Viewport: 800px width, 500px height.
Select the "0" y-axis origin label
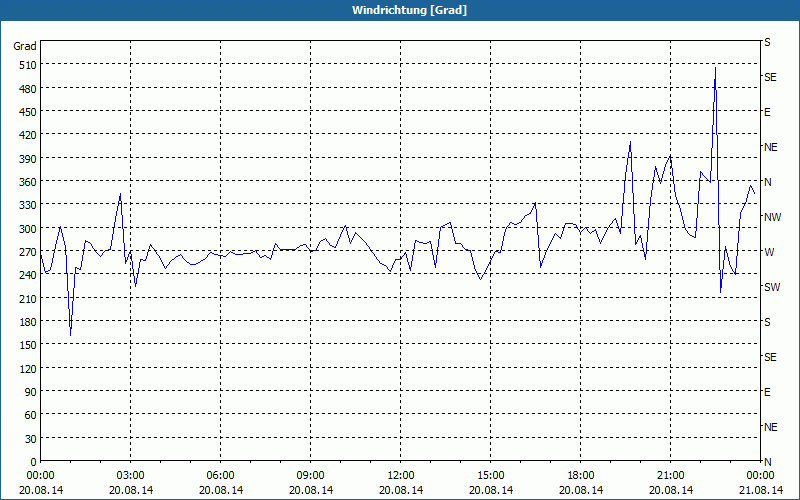34,462
